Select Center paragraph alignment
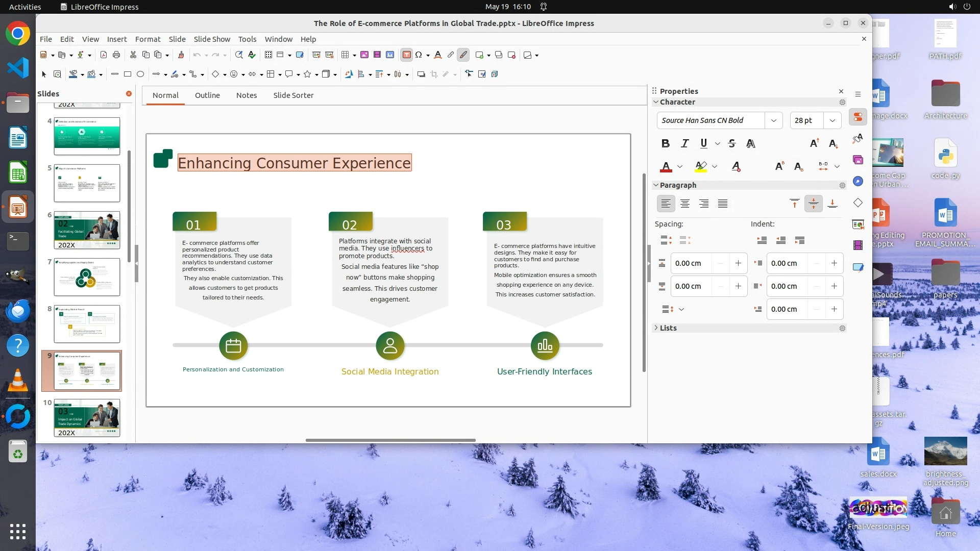The image size is (980, 551). point(684,204)
